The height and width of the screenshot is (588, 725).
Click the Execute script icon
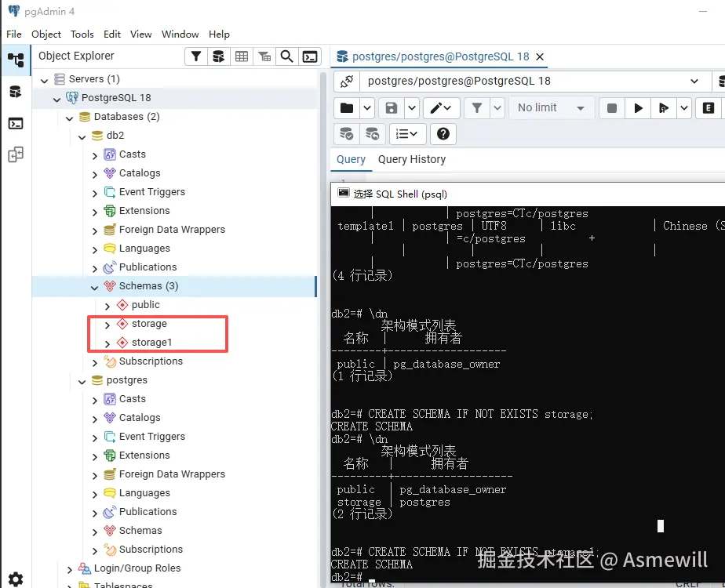click(x=664, y=108)
